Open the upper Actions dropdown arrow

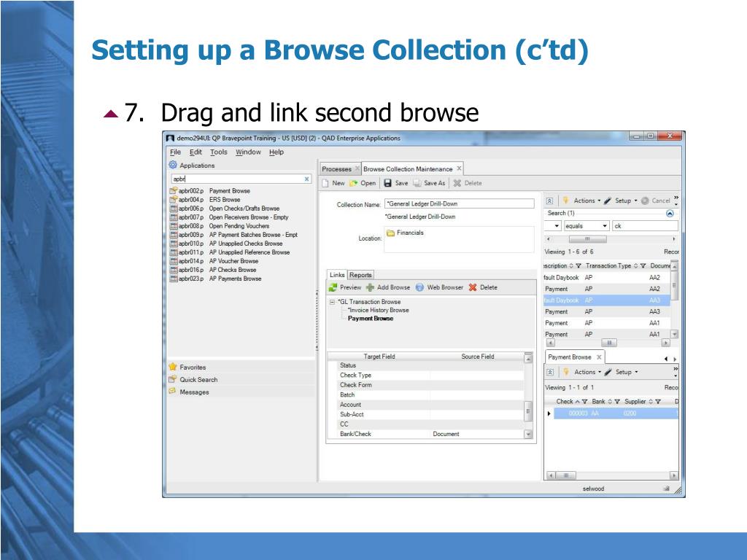pyautogui.click(x=599, y=201)
